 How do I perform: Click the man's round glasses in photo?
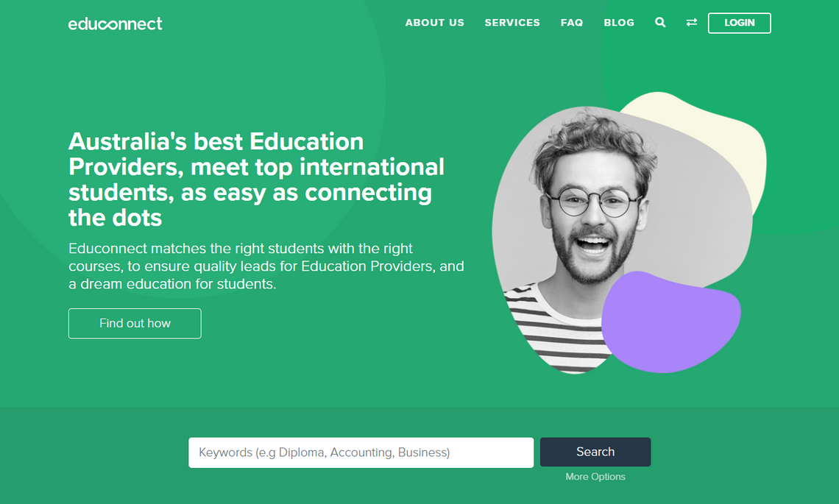594,202
